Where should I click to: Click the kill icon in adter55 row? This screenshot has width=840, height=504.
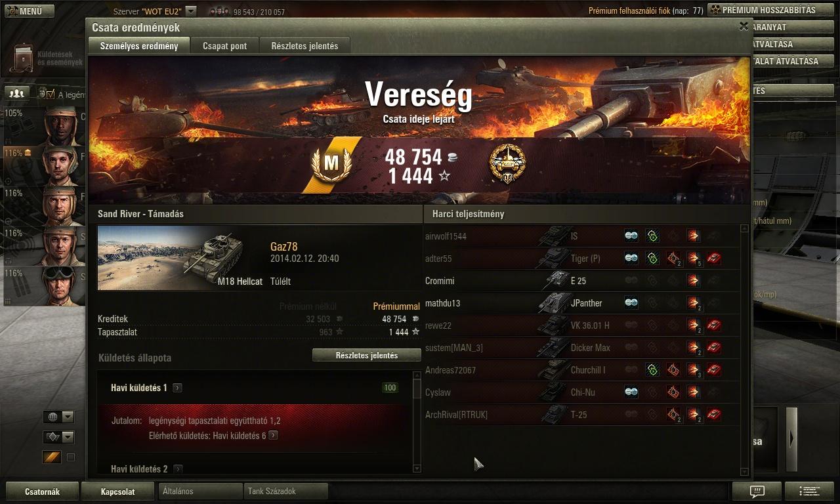coord(714,259)
